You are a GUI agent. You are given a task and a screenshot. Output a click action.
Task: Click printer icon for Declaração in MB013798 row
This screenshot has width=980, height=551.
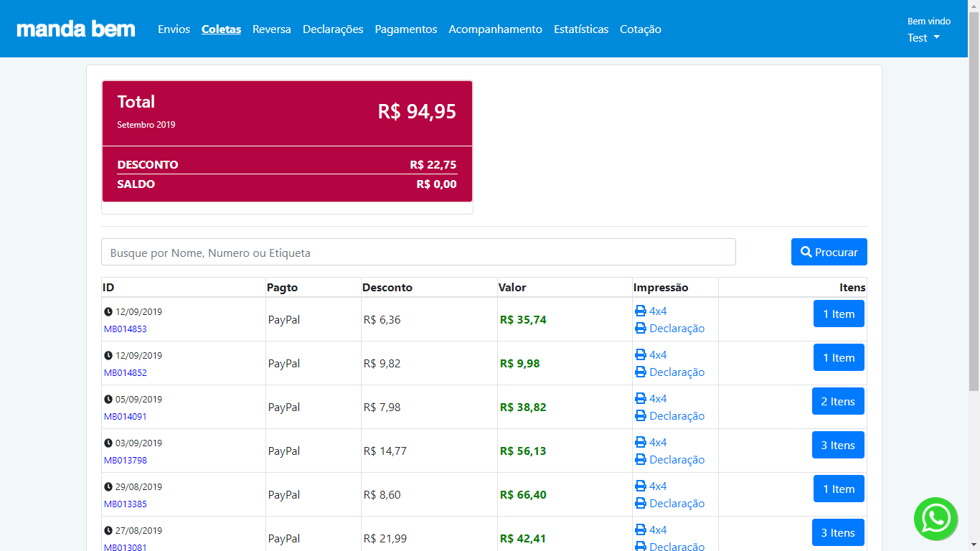click(641, 460)
